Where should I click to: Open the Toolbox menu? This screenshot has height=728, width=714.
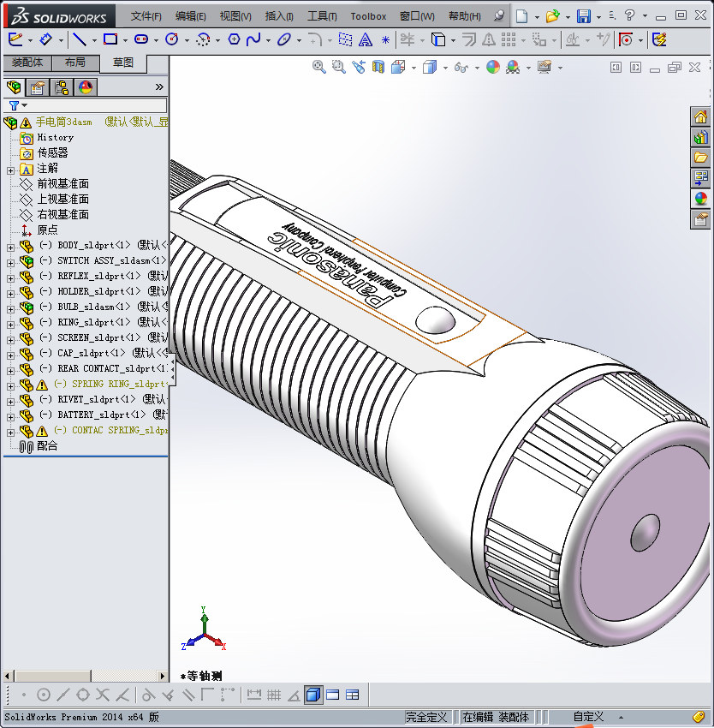(368, 16)
